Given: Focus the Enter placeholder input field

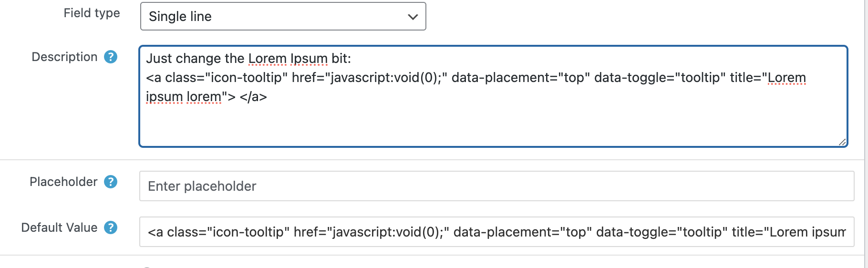Looking at the screenshot, I should pyautogui.click(x=496, y=186).
